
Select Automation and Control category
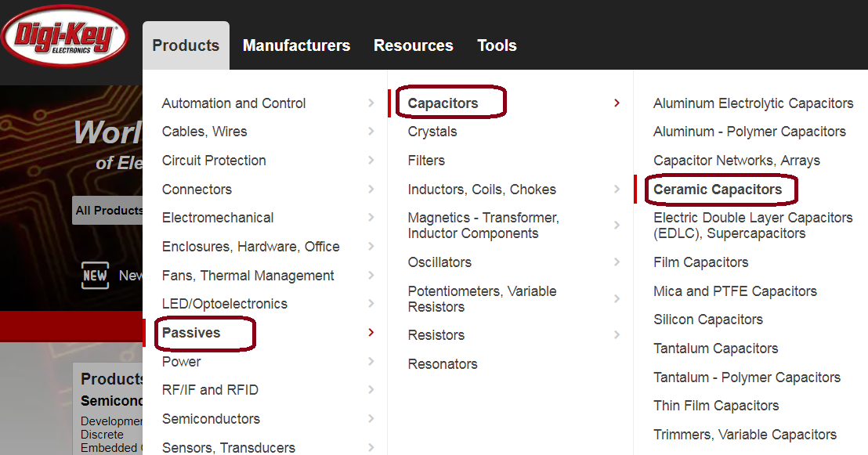[233, 103]
